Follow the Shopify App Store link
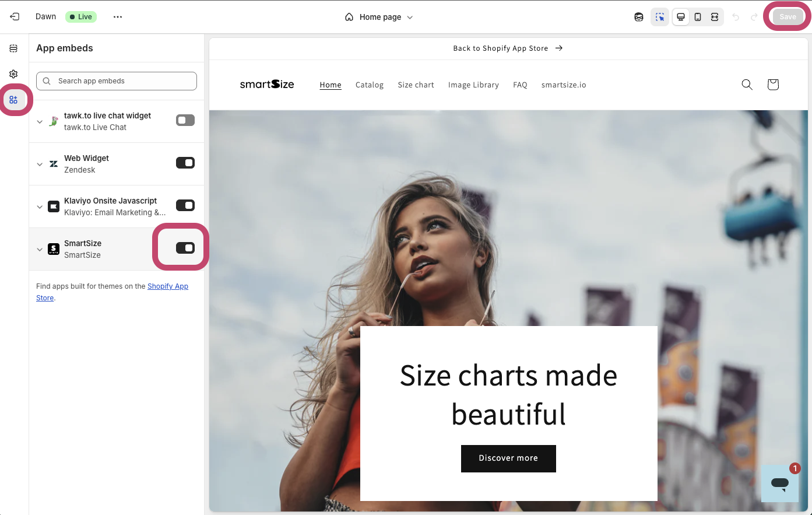812x515 pixels. (167, 286)
